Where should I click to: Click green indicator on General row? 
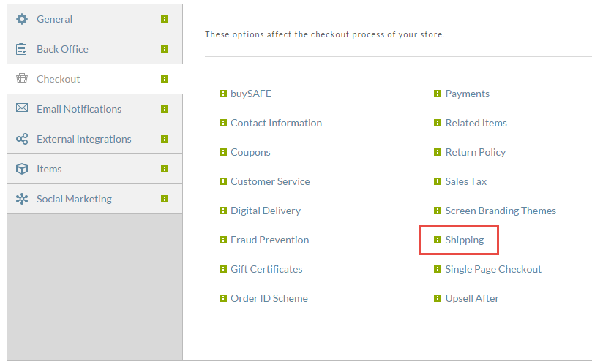tap(165, 19)
